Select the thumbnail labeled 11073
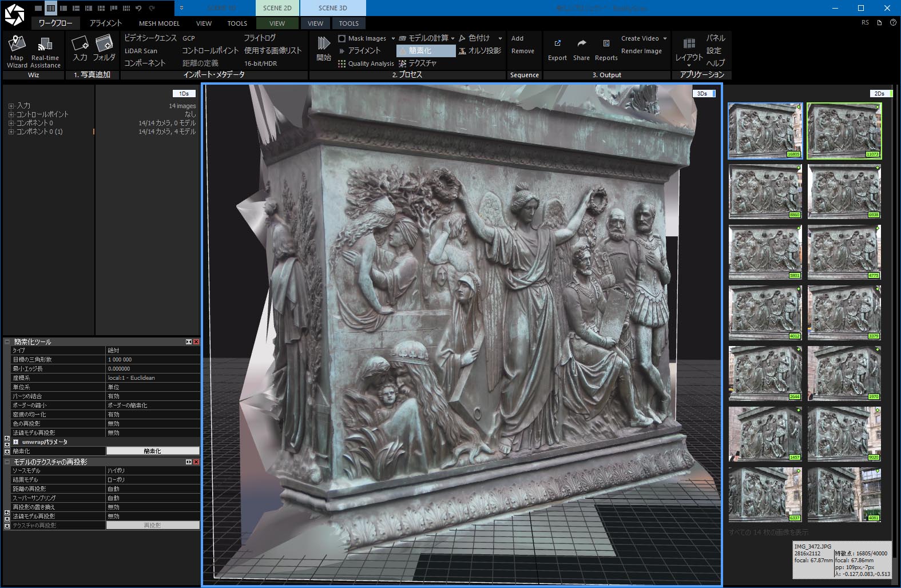The height and width of the screenshot is (588, 901). point(844,131)
